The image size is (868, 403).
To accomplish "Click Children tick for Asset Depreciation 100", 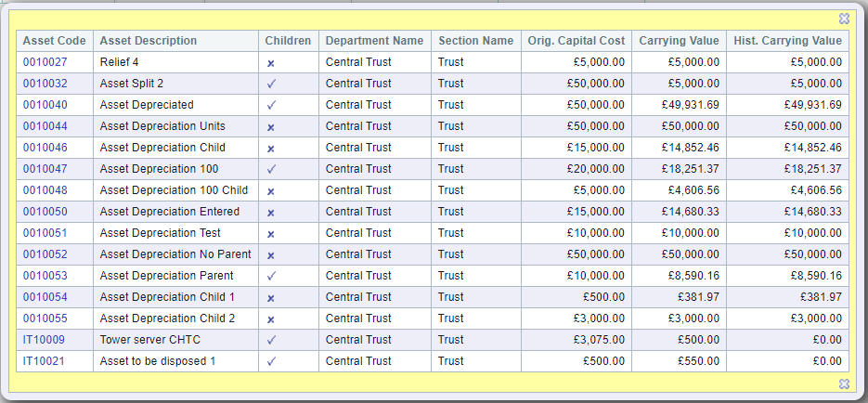I will 271,169.
